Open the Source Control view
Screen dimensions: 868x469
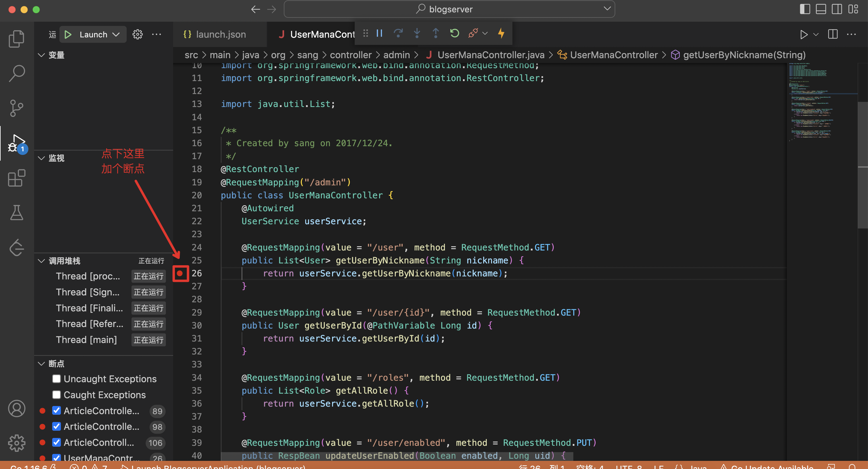point(17,108)
